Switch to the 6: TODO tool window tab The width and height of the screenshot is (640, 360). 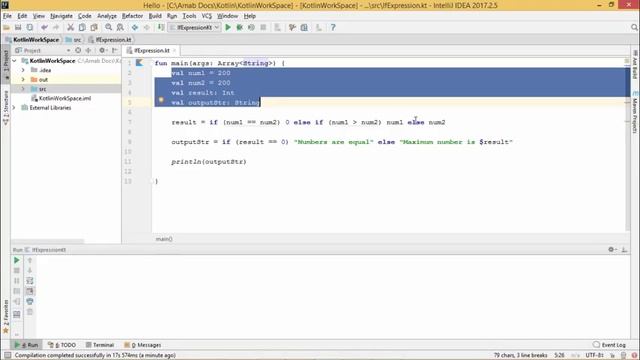click(62, 345)
